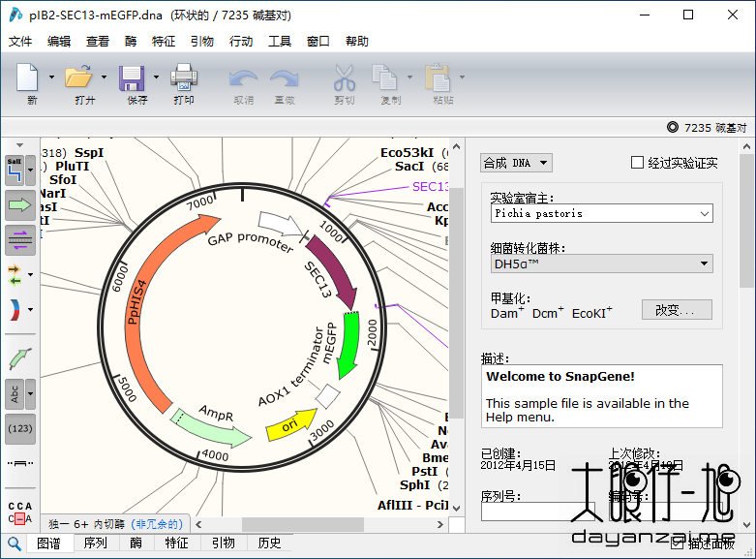Click the blue-red DNA topology icon

(15, 309)
